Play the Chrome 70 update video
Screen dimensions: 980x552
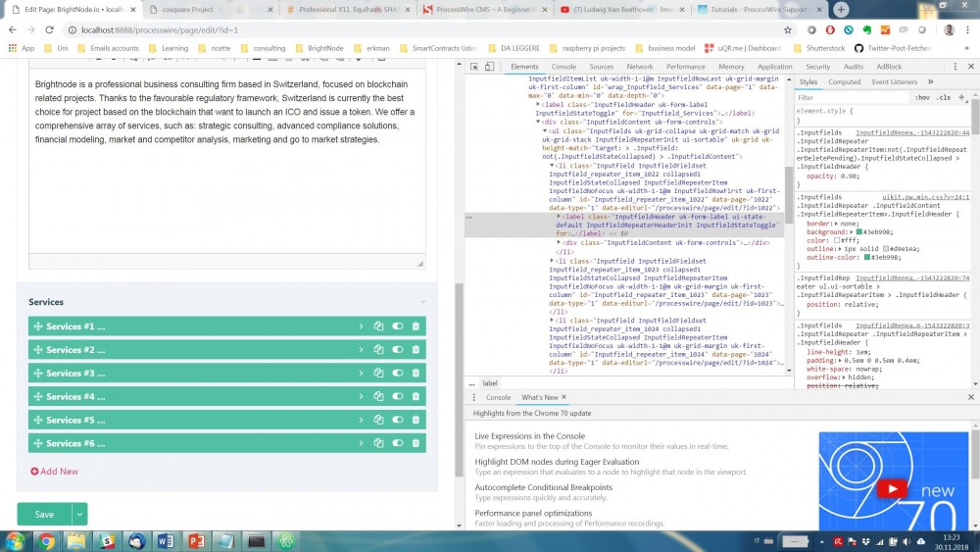891,489
